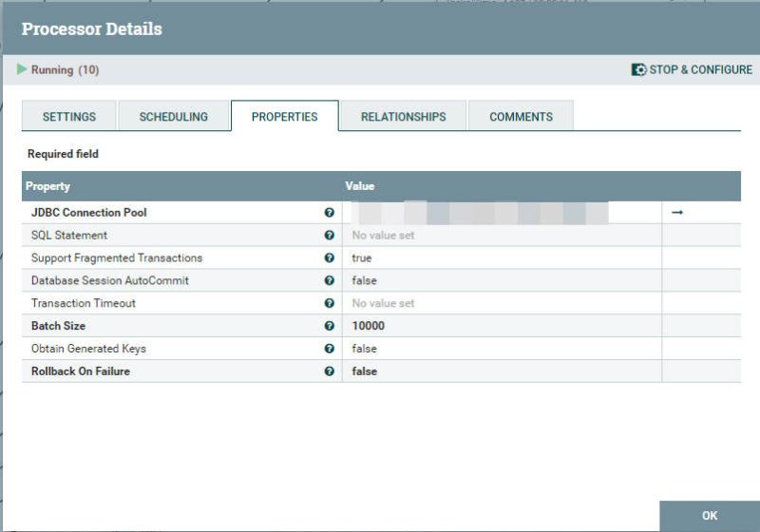Screen dimensions: 760x532
Task: Open help icon for Obtain Generated Keys
Action: tap(329, 349)
